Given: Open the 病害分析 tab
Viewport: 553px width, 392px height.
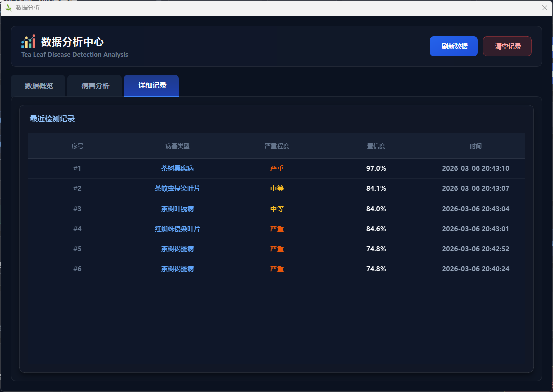Looking at the screenshot, I should (95, 86).
